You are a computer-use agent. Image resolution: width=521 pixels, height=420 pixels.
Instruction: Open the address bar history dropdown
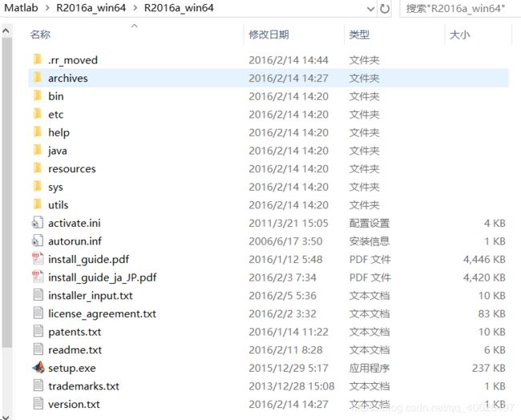371,9
